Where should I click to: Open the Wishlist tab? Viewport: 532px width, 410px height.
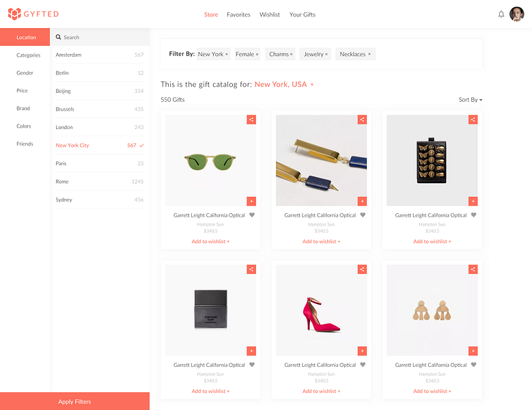tap(270, 14)
